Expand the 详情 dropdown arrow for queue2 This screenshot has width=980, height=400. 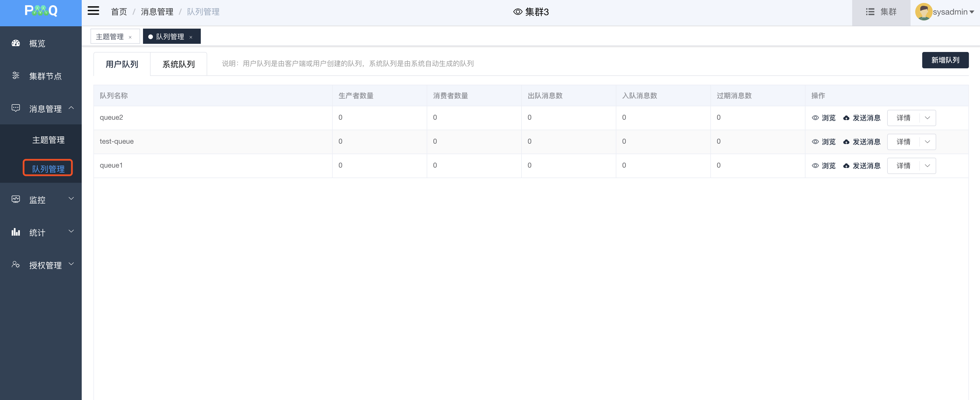[x=927, y=118]
